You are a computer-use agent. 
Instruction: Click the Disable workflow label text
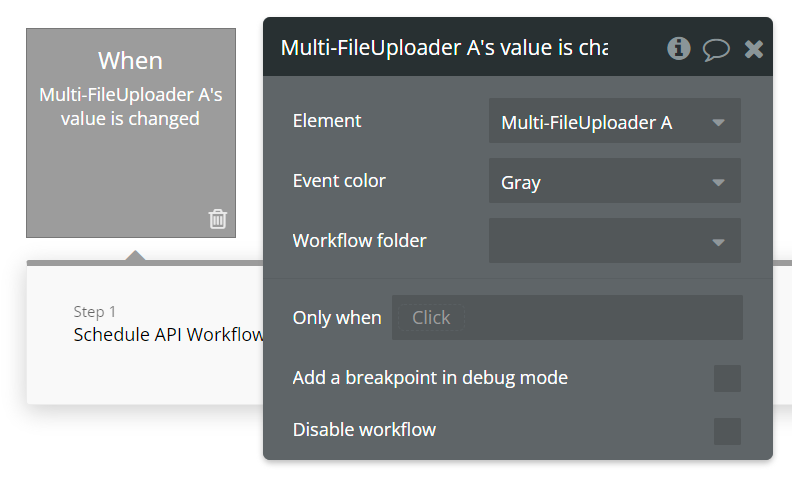point(364,430)
